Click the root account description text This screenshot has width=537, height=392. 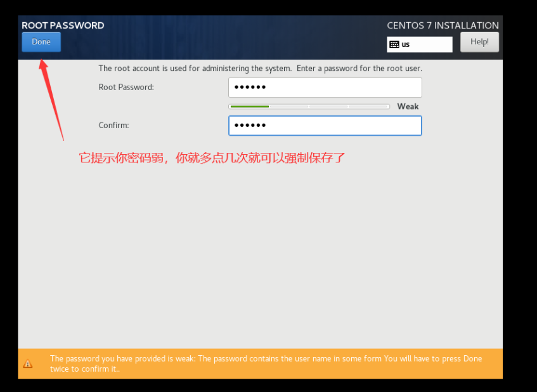(261, 69)
